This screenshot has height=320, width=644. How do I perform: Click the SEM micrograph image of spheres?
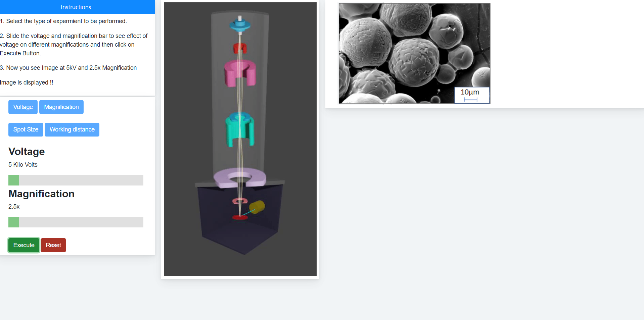[x=414, y=53]
